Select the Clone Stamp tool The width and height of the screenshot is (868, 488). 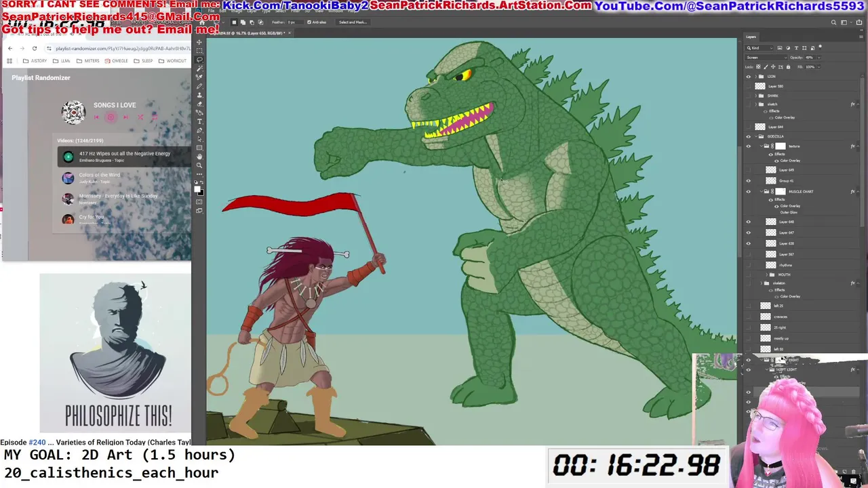click(x=199, y=94)
